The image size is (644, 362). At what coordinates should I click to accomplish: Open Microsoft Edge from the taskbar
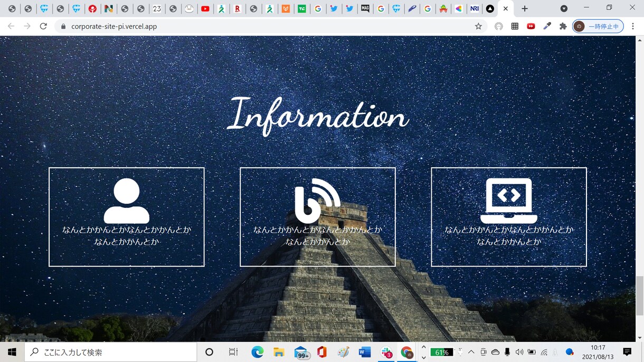click(x=257, y=352)
